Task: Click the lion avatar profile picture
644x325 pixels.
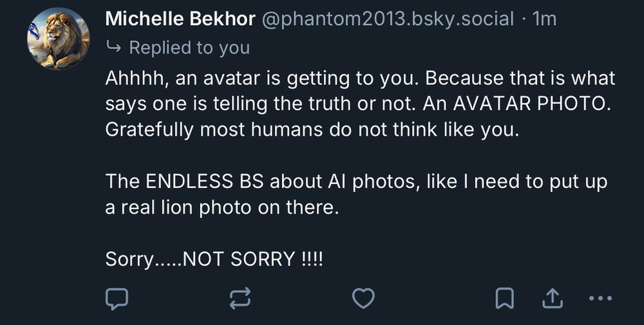Action: (59, 39)
